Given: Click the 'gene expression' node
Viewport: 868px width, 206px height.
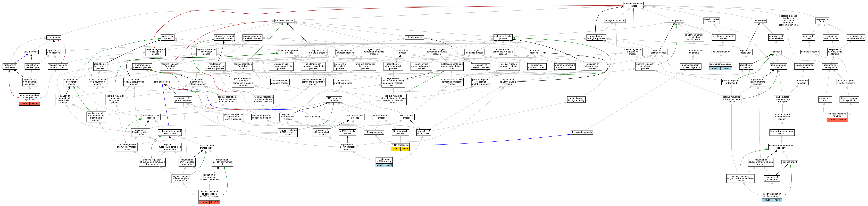Looking at the screenshot, I should (162, 82).
